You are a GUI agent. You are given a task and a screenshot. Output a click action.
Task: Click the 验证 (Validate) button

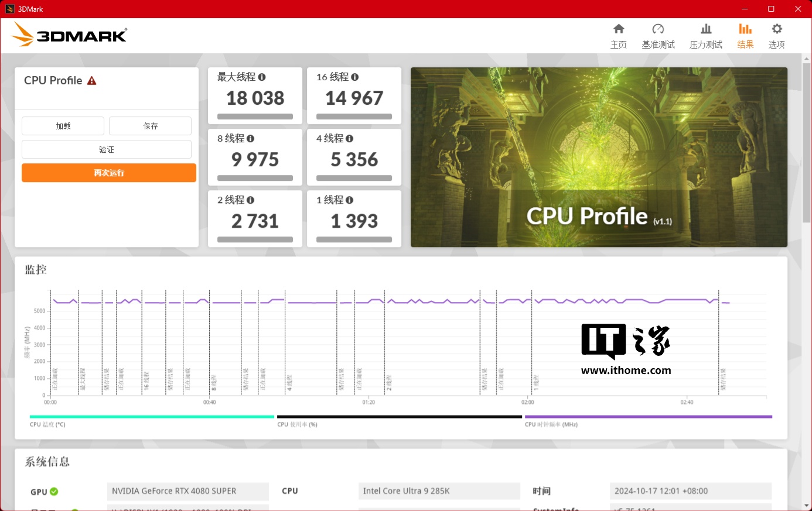coord(107,149)
